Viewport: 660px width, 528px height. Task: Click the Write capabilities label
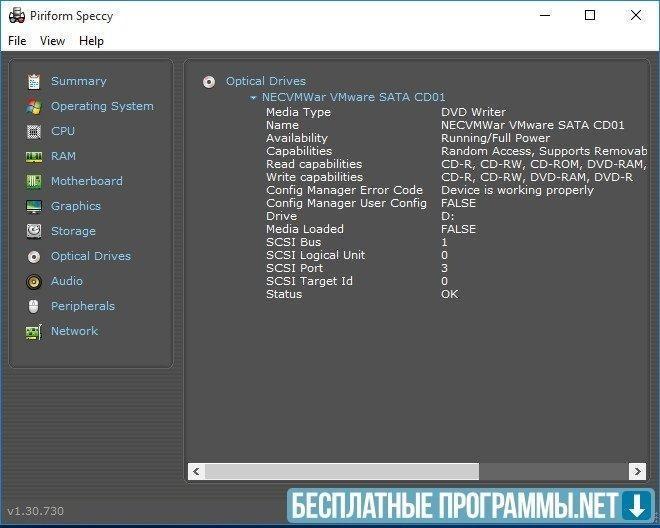314,177
